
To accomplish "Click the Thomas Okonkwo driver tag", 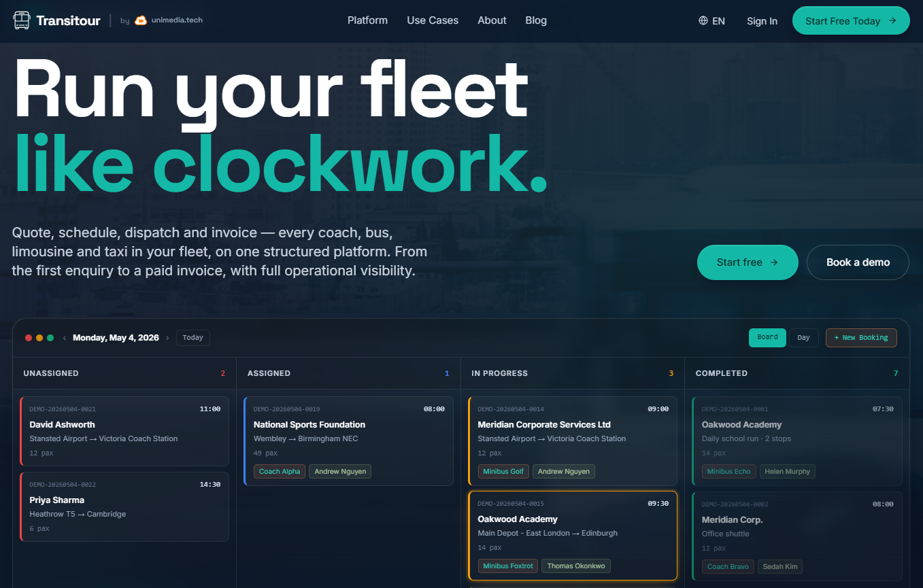I will tap(576, 566).
